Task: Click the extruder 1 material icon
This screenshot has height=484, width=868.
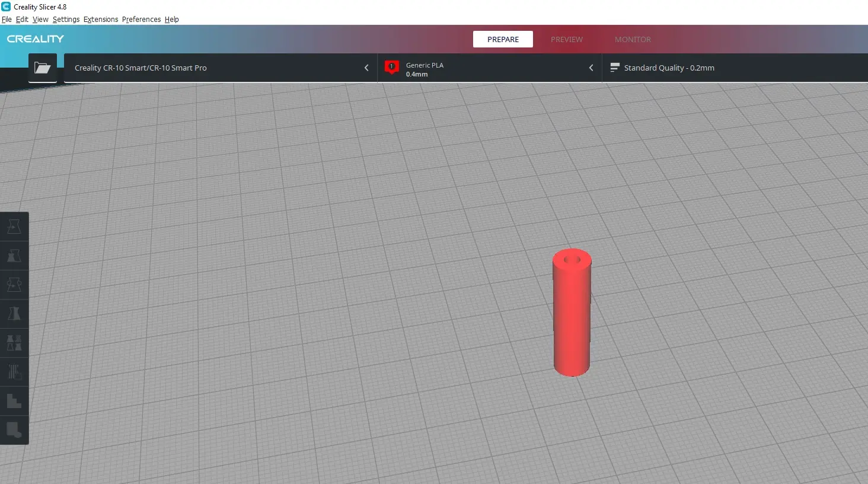Action: coord(391,68)
